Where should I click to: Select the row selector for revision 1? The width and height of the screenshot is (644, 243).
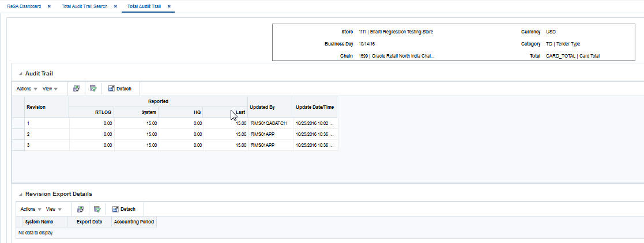coord(18,123)
